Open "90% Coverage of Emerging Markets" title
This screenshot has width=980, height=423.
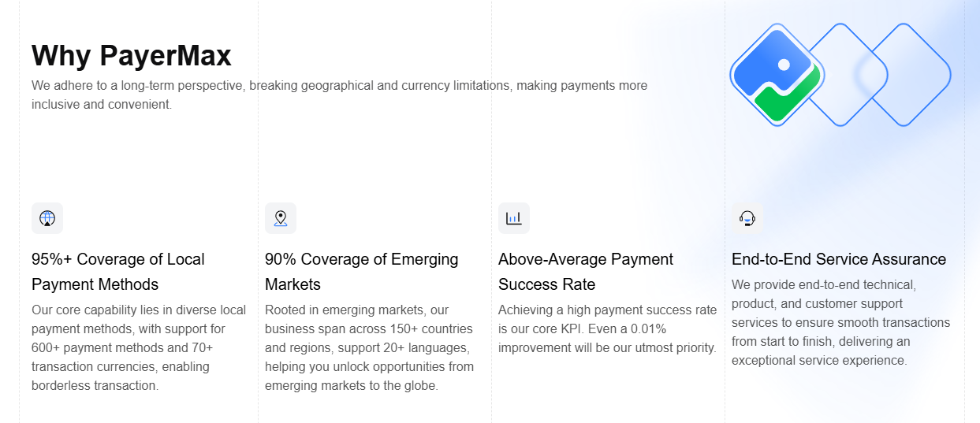point(362,272)
